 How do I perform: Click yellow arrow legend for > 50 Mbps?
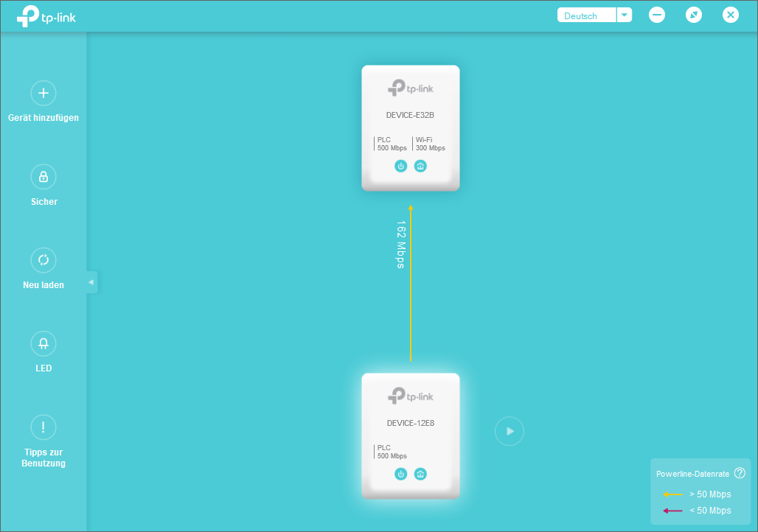pos(672,494)
